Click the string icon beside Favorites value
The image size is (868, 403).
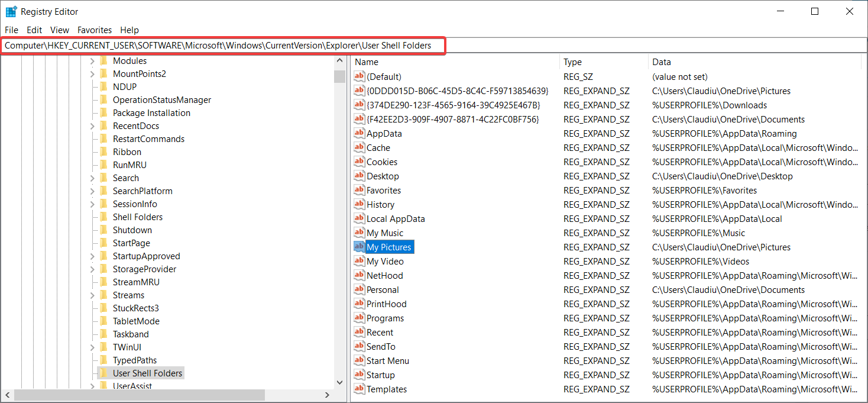click(x=359, y=190)
